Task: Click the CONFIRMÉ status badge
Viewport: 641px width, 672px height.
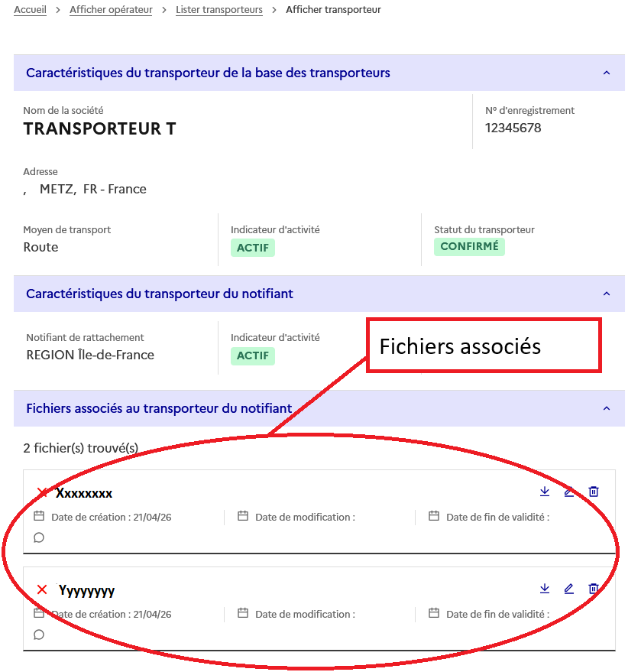Action: [469, 247]
